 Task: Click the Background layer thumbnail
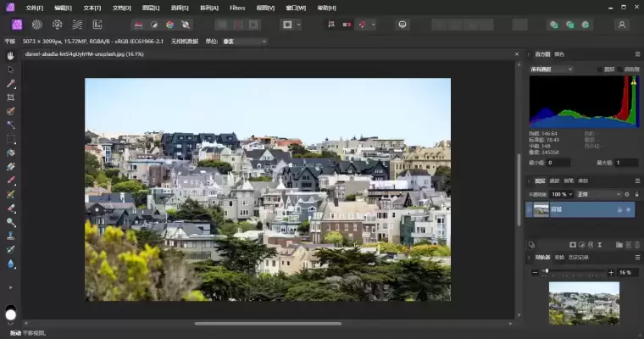541,209
